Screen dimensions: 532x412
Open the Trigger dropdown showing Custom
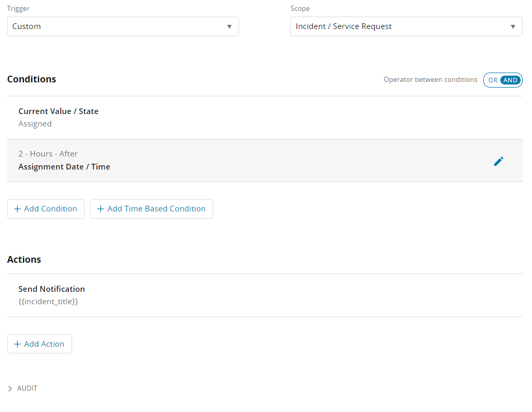coord(123,26)
